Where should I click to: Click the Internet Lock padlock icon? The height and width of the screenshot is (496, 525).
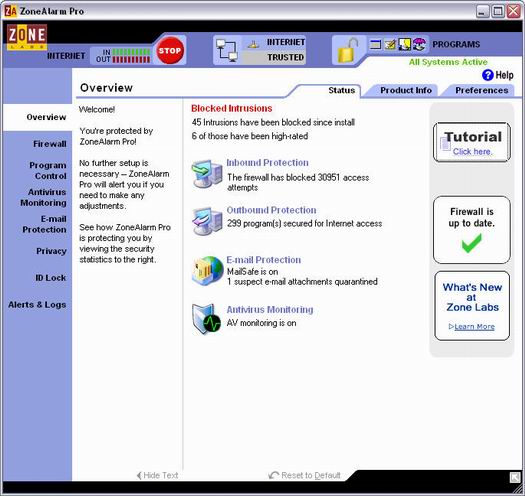(348, 51)
